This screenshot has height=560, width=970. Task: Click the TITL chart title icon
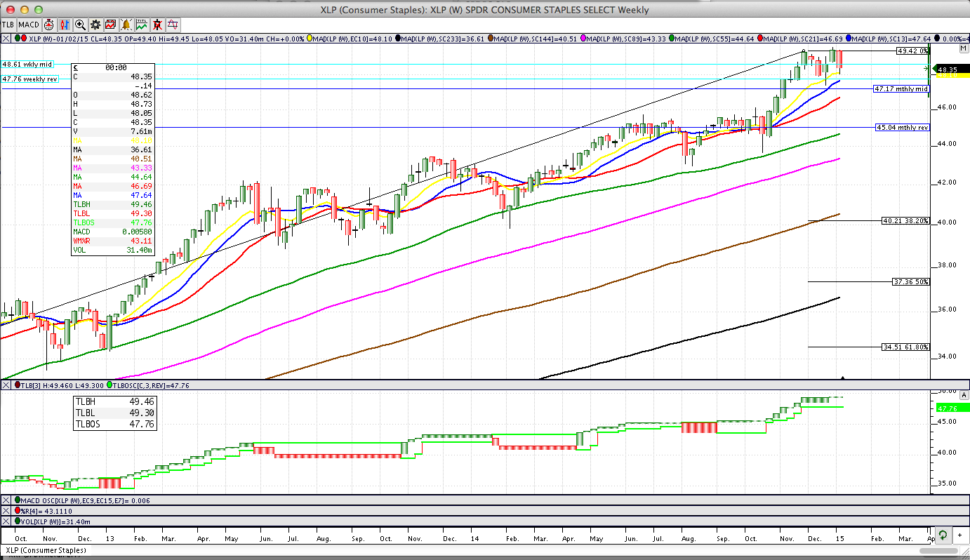pos(142,25)
